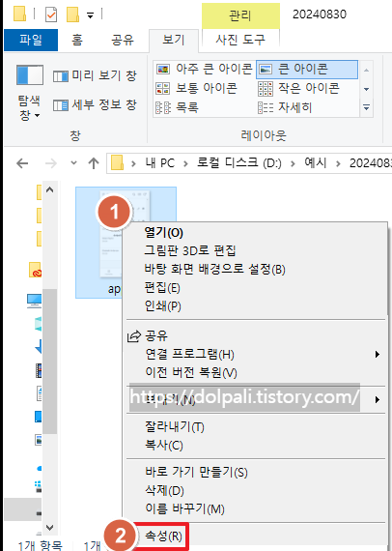Click the address bar folder icon
Viewport: 392px width, 551px height.
117,163
